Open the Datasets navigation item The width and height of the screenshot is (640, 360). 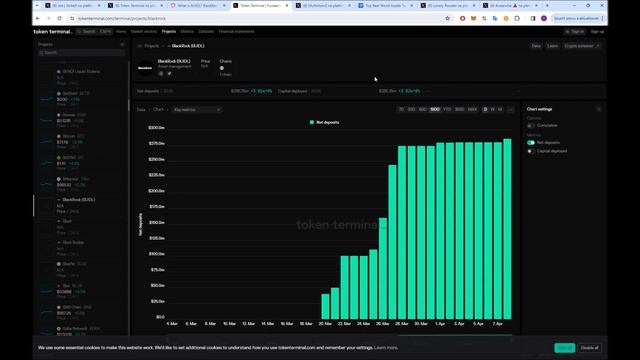point(206,31)
